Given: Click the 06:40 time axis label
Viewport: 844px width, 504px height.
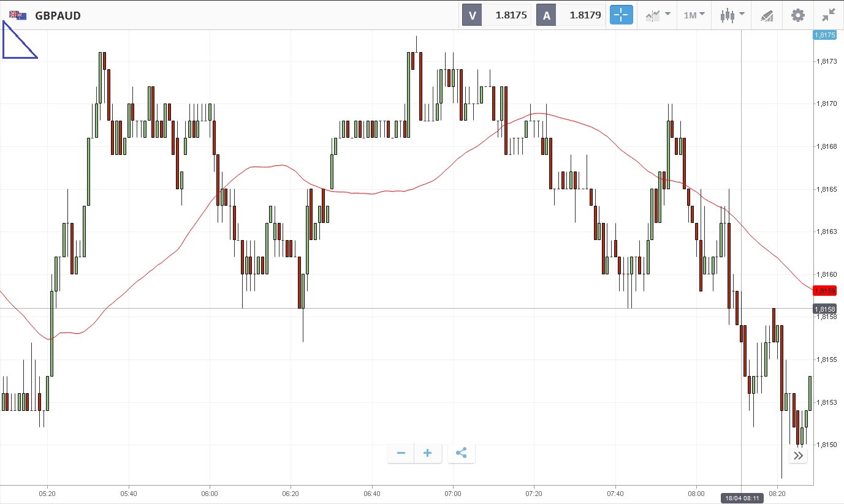Looking at the screenshot, I should [x=372, y=493].
